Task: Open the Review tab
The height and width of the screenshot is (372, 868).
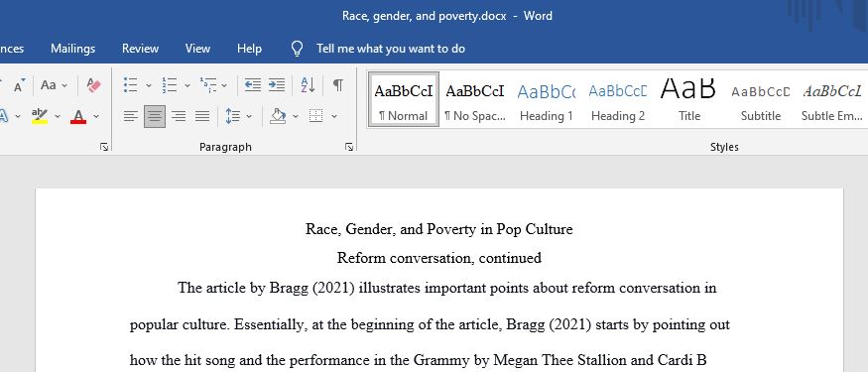Action: coord(140,49)
